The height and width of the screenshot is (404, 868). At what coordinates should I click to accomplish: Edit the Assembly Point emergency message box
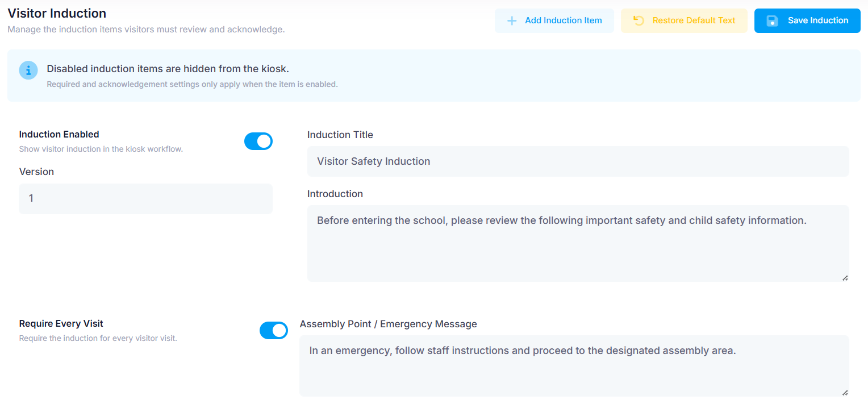coord(574,366)
